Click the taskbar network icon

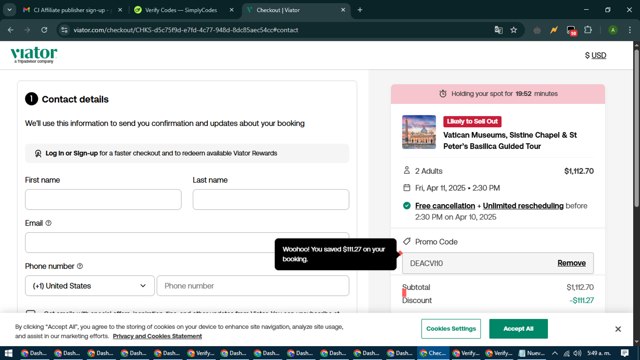coord(567,353)
